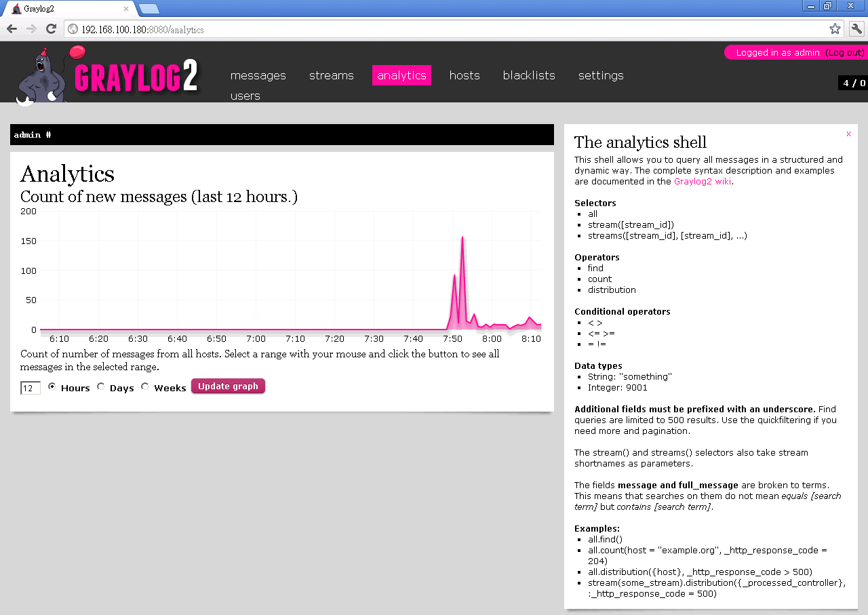Click the 'Conditional operators' heading
Image resolution: width=868 pixels, height=615 pixels.
point(622,311)
